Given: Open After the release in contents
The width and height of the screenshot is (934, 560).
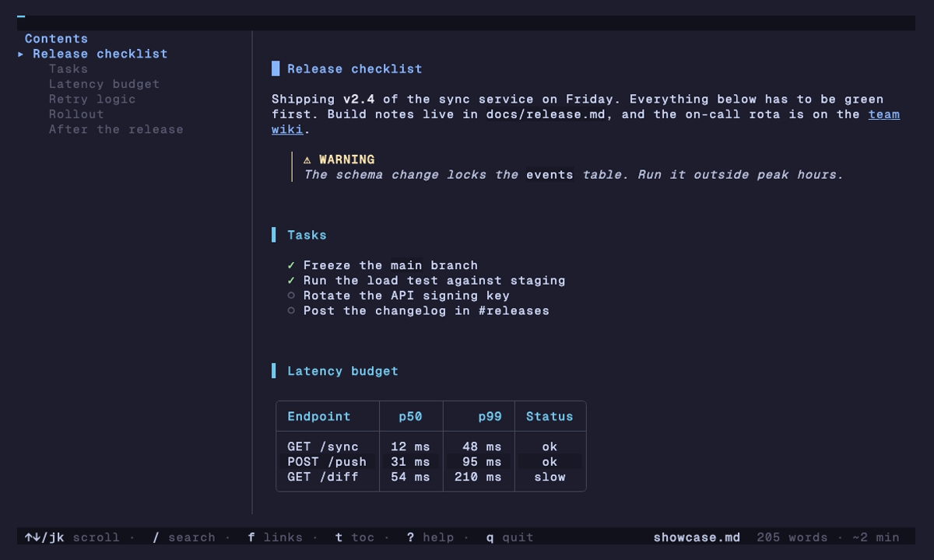Looking at the screenshot, I should click(116, 129).
